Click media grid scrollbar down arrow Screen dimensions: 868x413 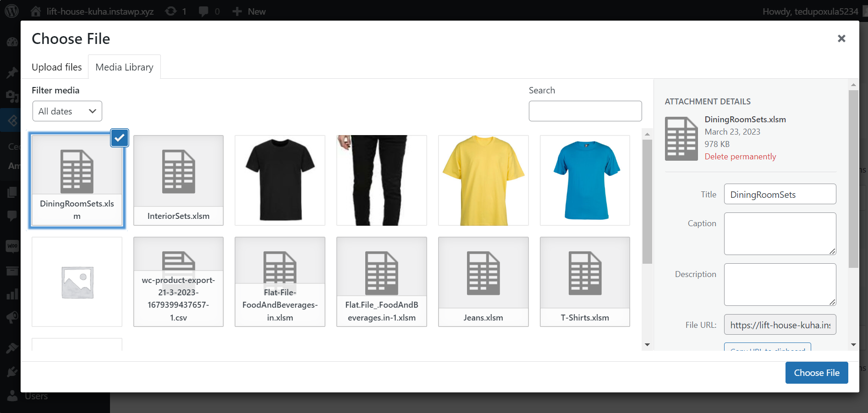647,345
